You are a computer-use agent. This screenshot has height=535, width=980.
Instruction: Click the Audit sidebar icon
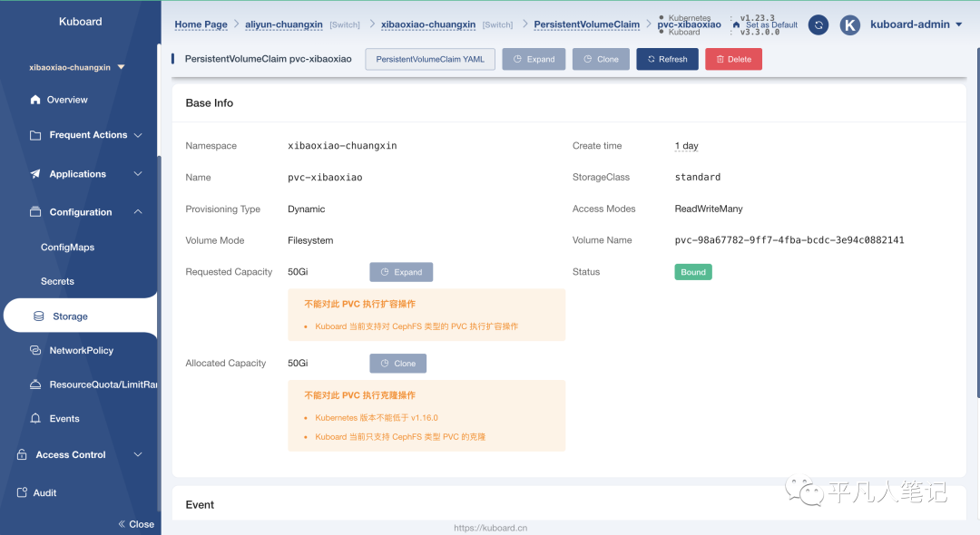22,492
